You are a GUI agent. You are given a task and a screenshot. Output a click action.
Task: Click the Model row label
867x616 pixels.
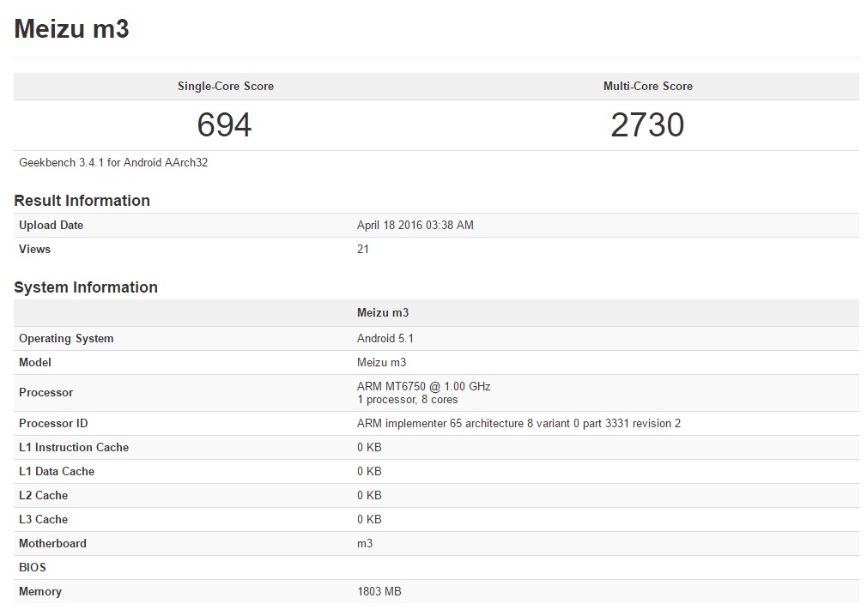[35, 363]
